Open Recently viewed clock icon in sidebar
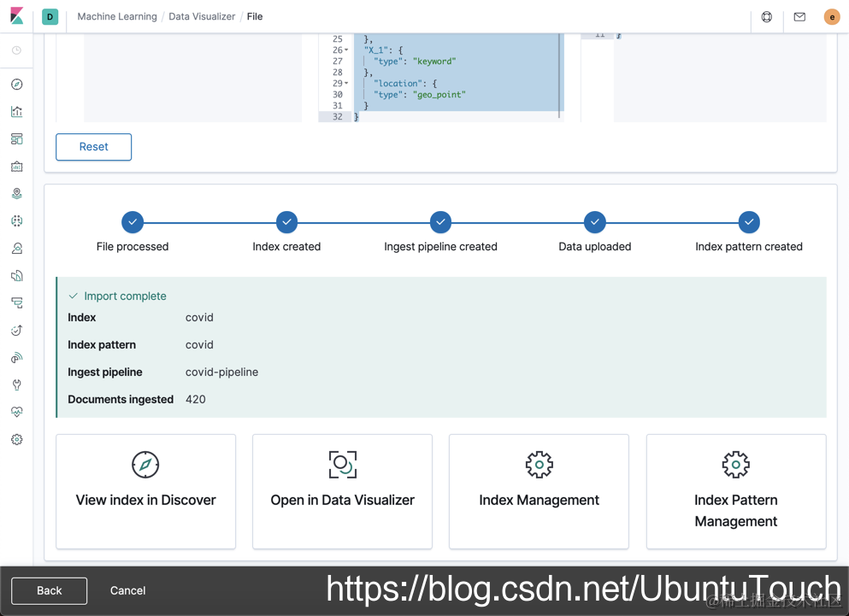Image resolution: width=849 pixels, height=616 pixels. tap(17, 50)
